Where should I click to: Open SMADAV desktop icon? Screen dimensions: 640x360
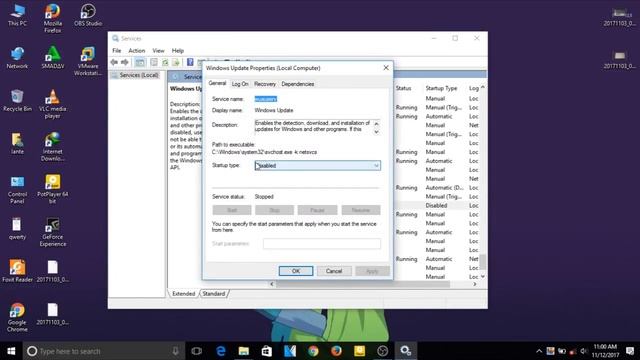pos(53,58)
